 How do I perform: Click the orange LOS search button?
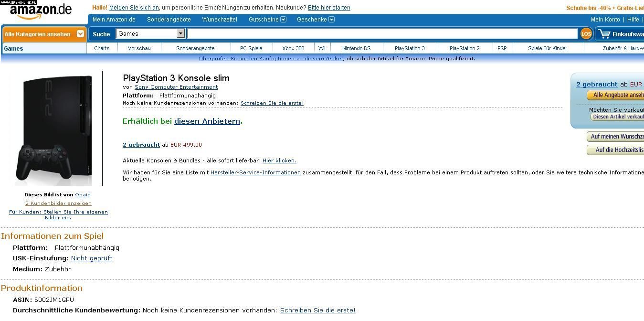586,33
